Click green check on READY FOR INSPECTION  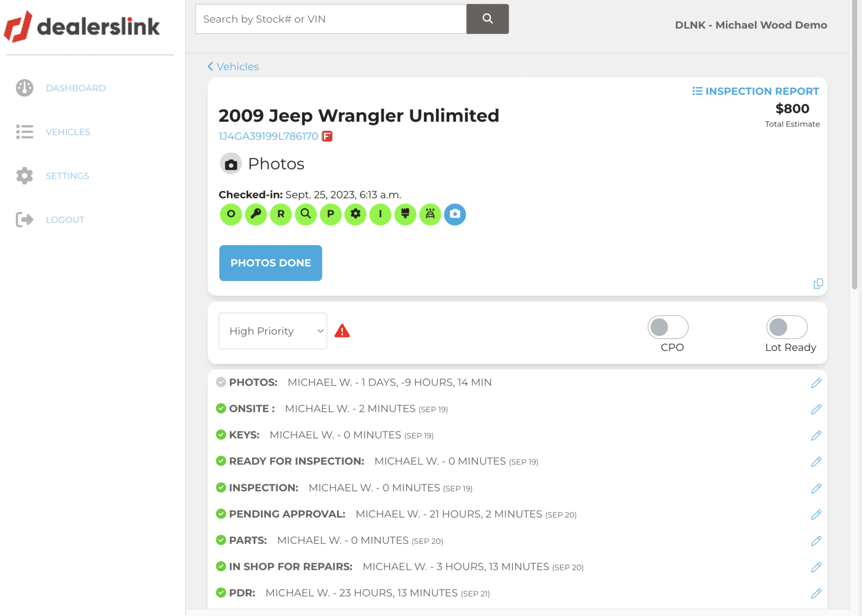221,461
